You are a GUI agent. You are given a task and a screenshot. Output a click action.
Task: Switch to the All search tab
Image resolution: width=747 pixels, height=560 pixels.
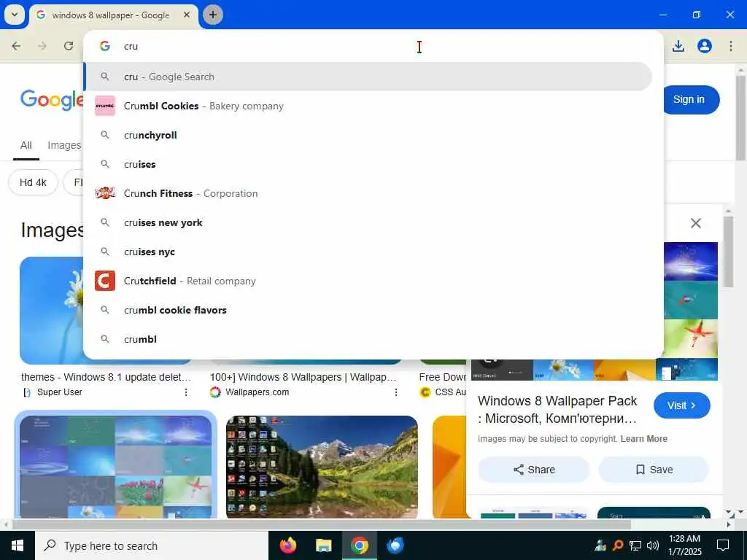(26, 145)
